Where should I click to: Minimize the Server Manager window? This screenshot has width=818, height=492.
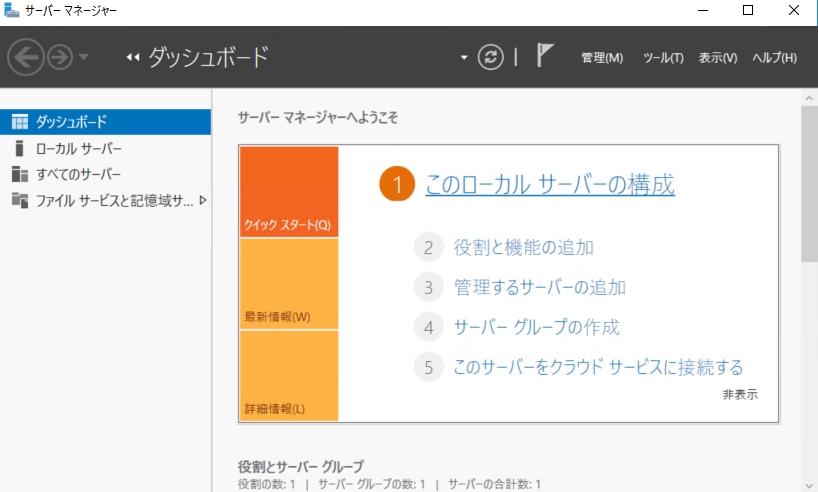[703, 10]
